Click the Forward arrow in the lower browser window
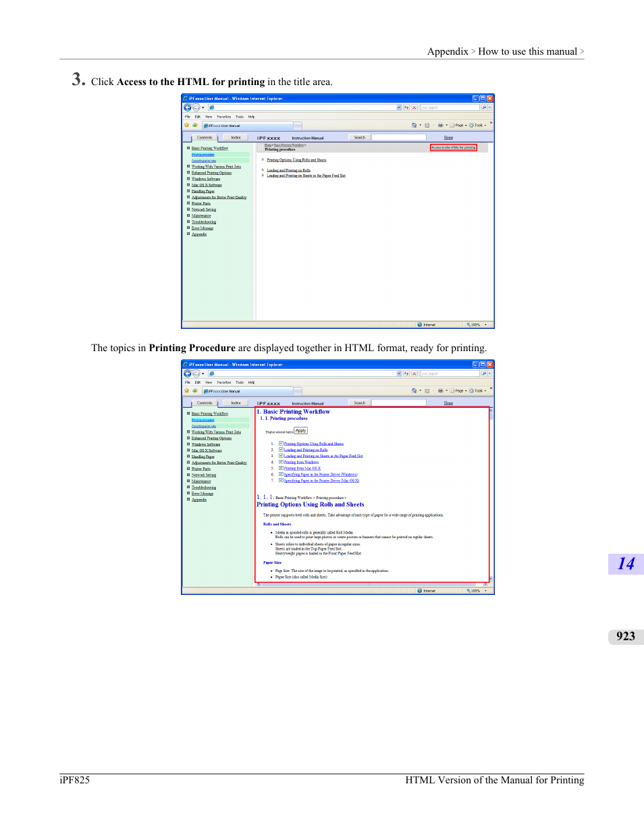Viewport: 644px width, 834px height. (x=196, y=373)
